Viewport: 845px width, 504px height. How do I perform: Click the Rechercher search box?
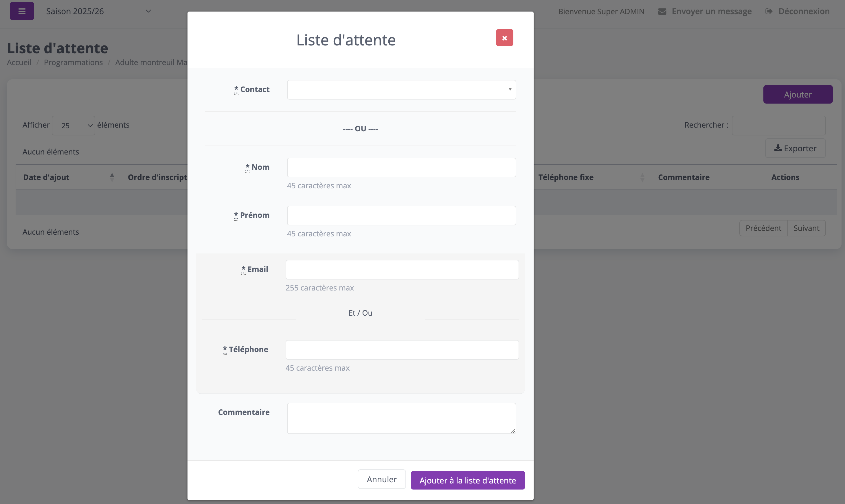coord(778,125)
